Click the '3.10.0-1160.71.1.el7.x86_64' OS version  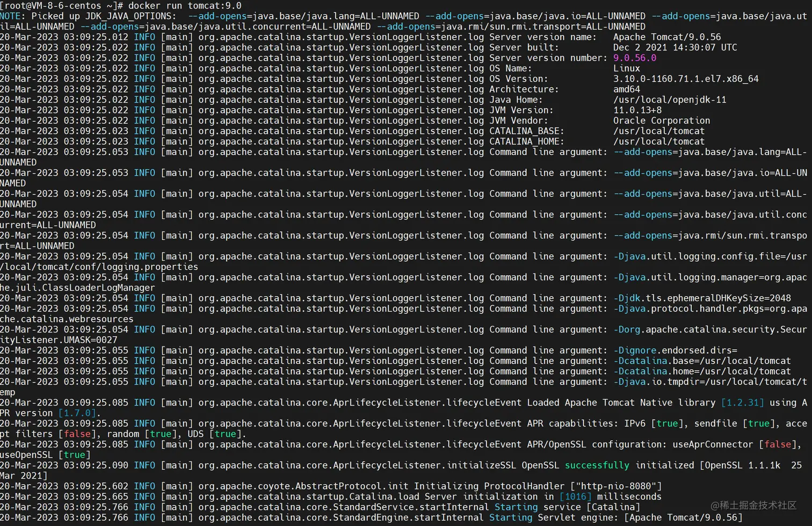[686, 79]
